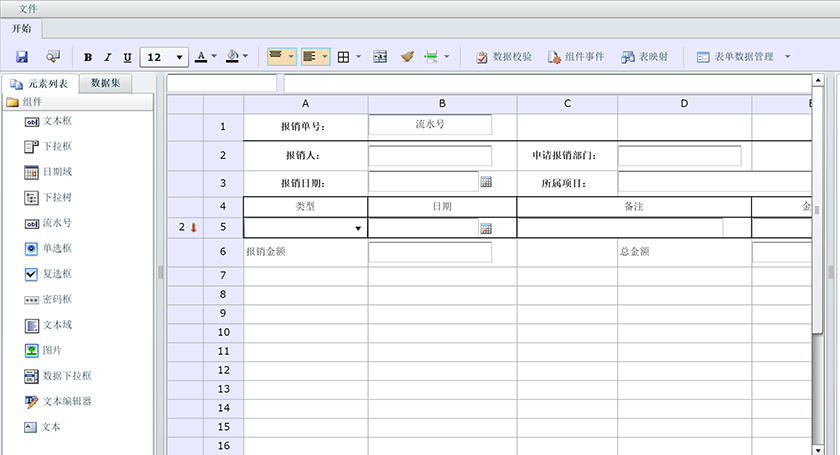840x455 pixels.
Task: Click the scroll up arrow of grid
Action: point(818,80)
